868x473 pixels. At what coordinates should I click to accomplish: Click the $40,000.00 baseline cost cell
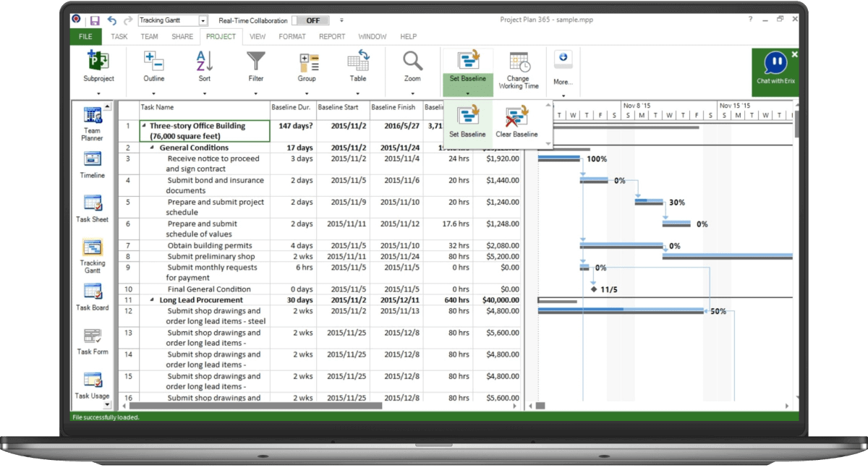(497, 300)
